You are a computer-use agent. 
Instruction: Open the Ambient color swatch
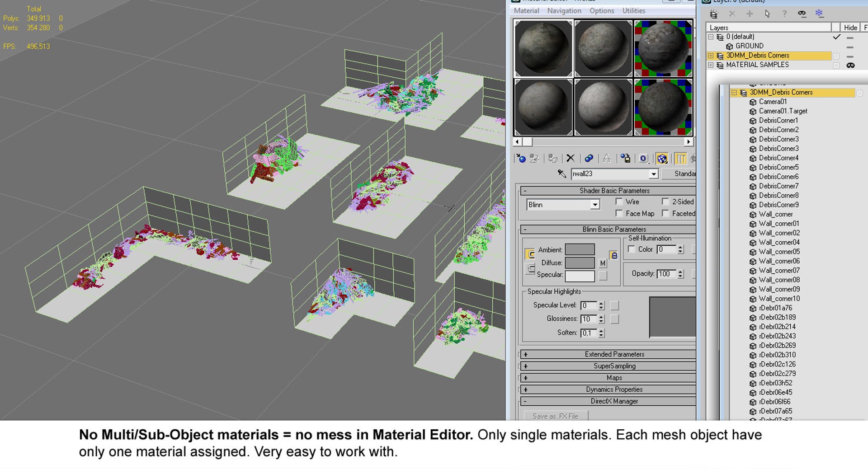tap(580, 249)
